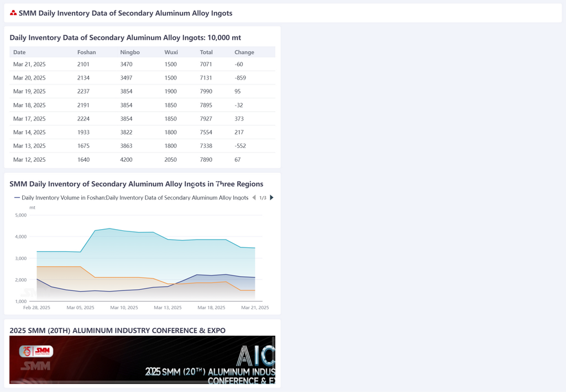This screenshot has height=392, width=566.
Task: Click Foshan value 2237
Action: tap(83, 91)
